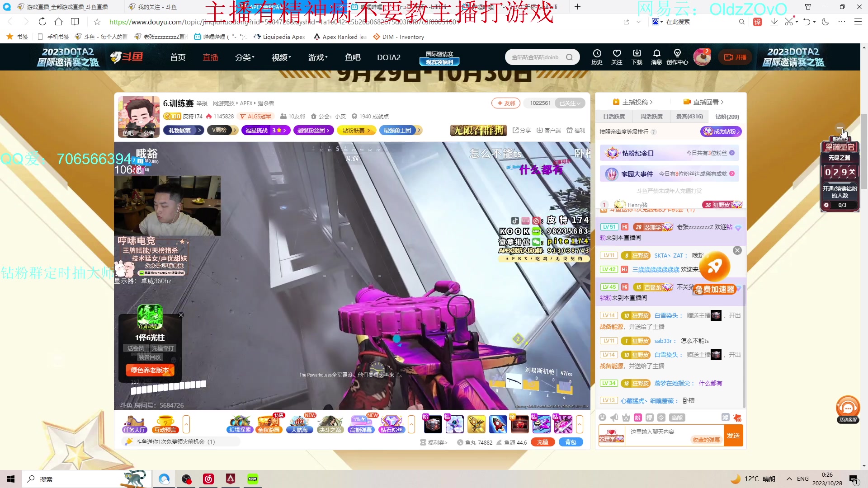Screen dimensions: 868x488
Task: Reload the page with refresh icon
Action: click(x=42, y=22)
